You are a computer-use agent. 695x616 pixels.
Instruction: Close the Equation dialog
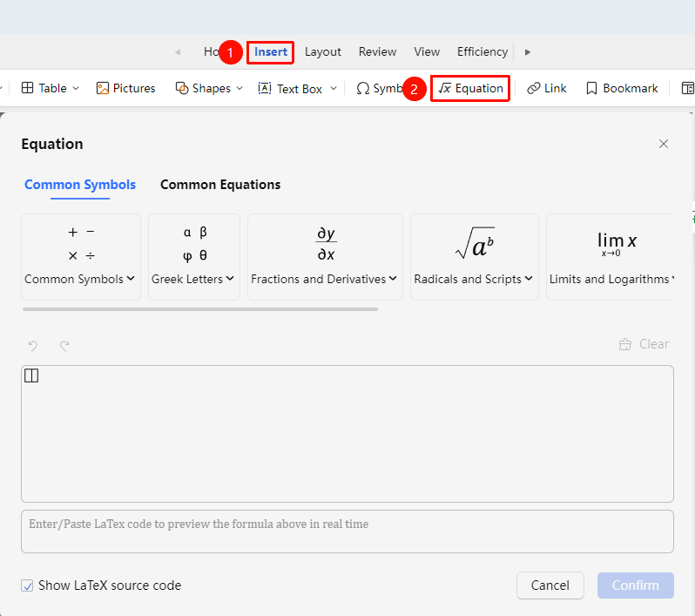coord(663,144)
